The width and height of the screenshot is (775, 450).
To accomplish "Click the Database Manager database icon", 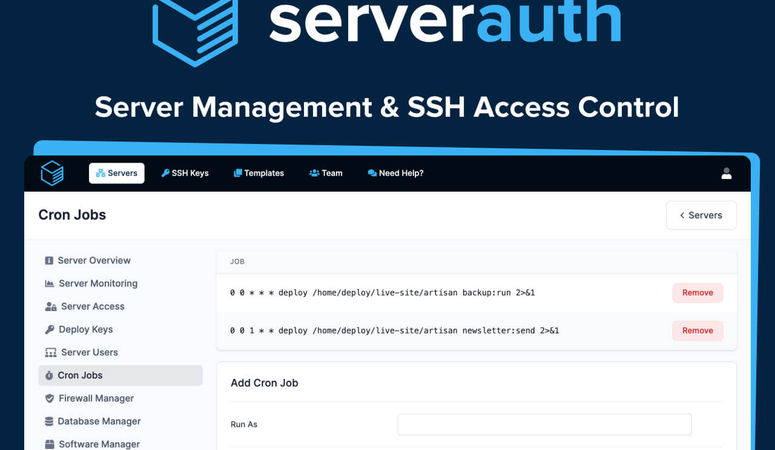I will point(49,421).
